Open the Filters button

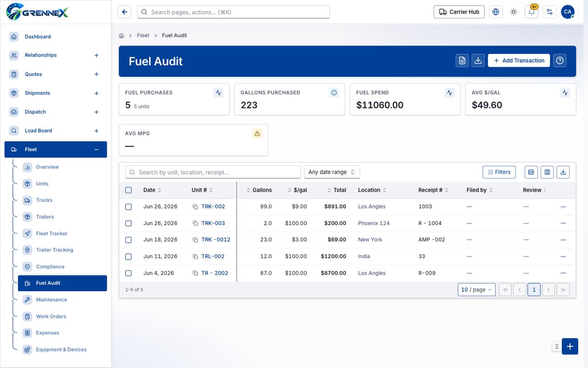coord(499,172)
